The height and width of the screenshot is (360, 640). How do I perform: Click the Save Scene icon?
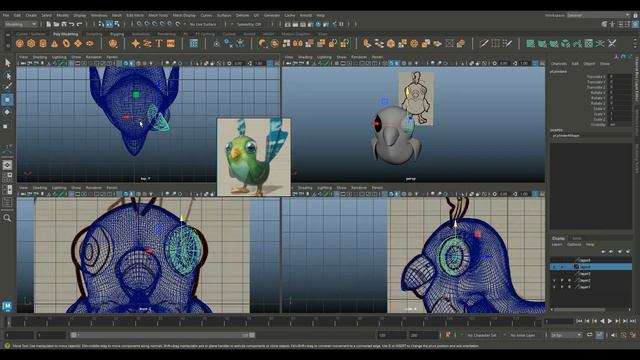pos(64,24)
